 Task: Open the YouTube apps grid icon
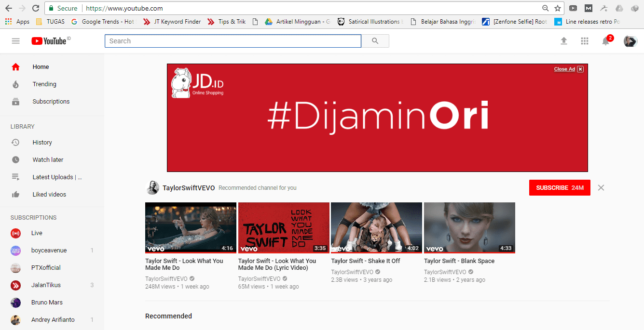[x=585, y=41]
